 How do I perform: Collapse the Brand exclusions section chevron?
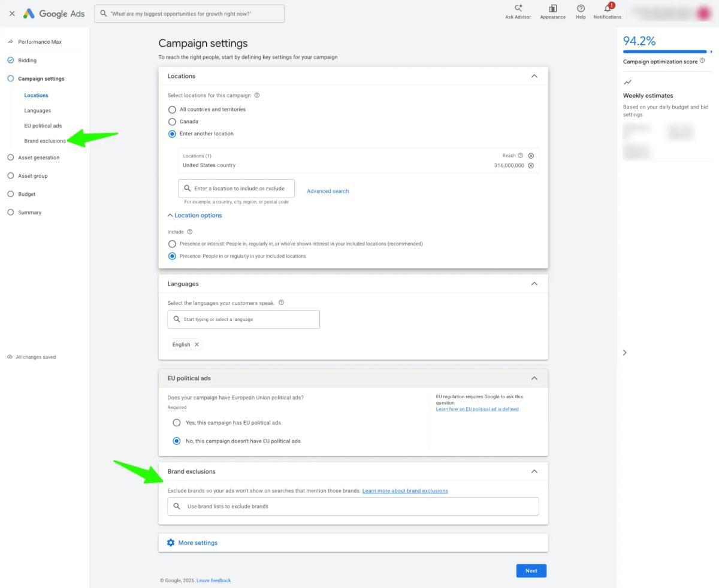point(534,471)
